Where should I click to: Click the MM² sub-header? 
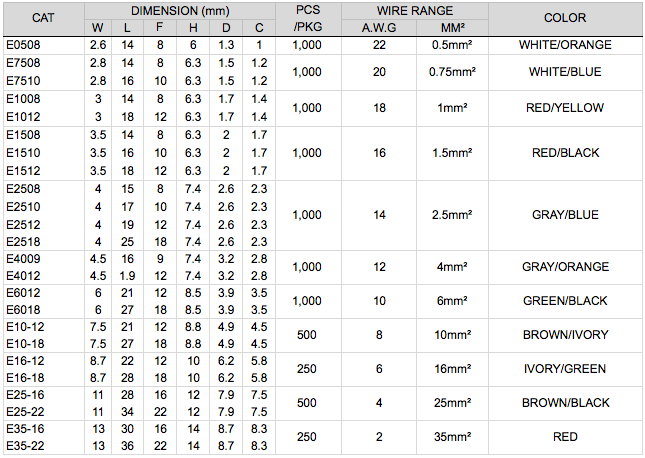point(452,28)
